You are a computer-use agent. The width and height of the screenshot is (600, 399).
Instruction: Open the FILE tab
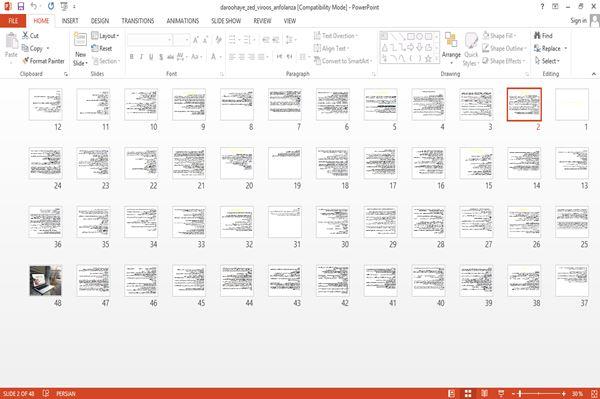13,21
